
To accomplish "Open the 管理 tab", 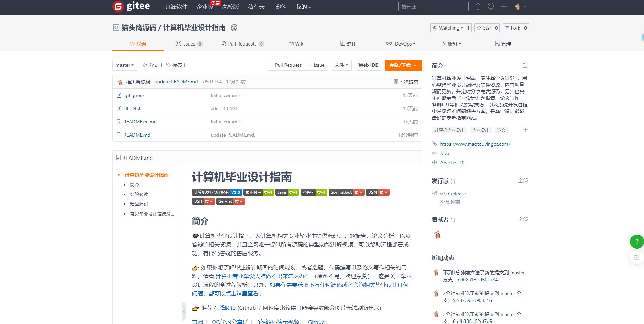I will (x=503, y=44).
